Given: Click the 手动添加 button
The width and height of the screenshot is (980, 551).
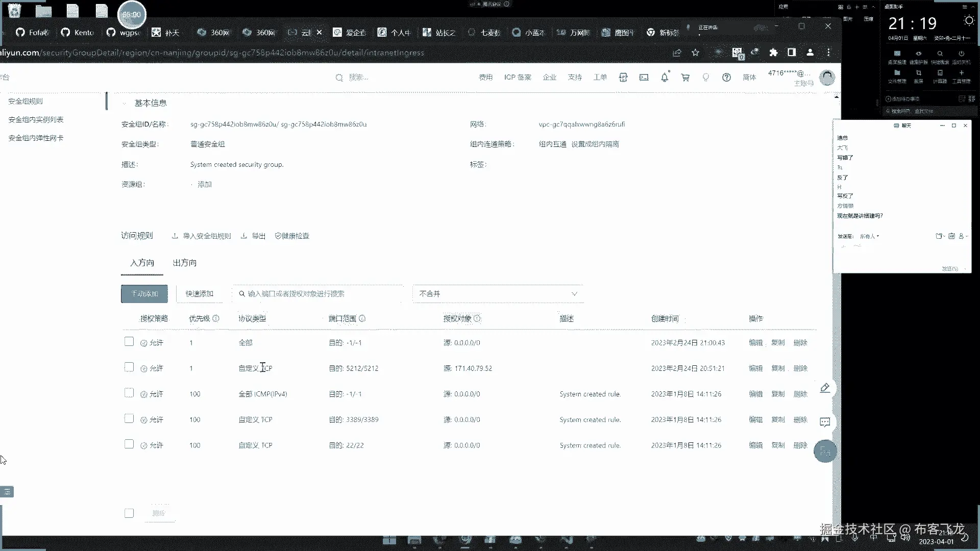Looking at the screenshot, I should point(144,294).
